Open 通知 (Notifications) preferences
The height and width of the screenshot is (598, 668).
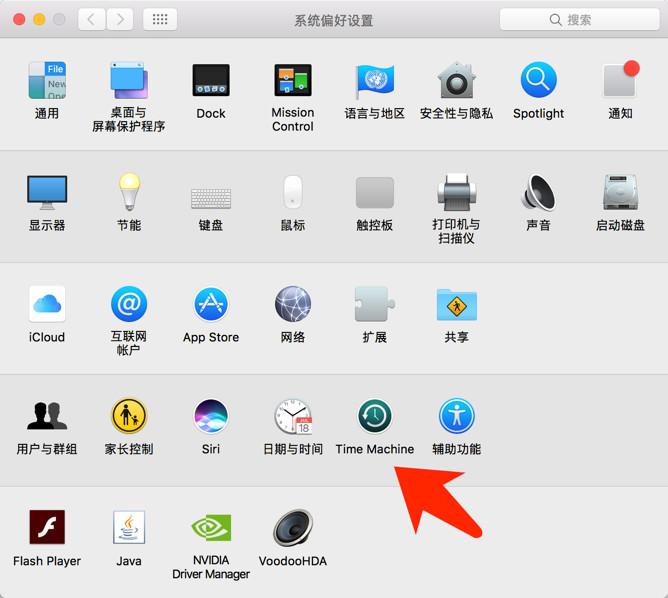[620, 79]
